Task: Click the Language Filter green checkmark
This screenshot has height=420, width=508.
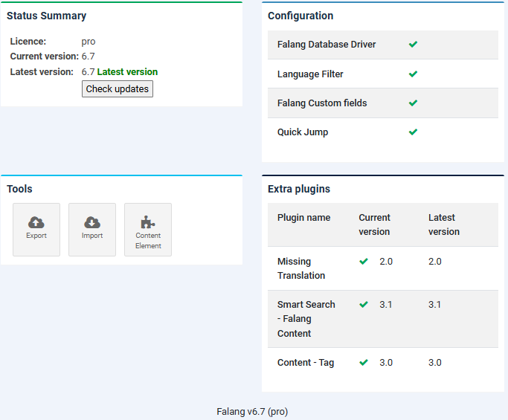Action: 413,74
